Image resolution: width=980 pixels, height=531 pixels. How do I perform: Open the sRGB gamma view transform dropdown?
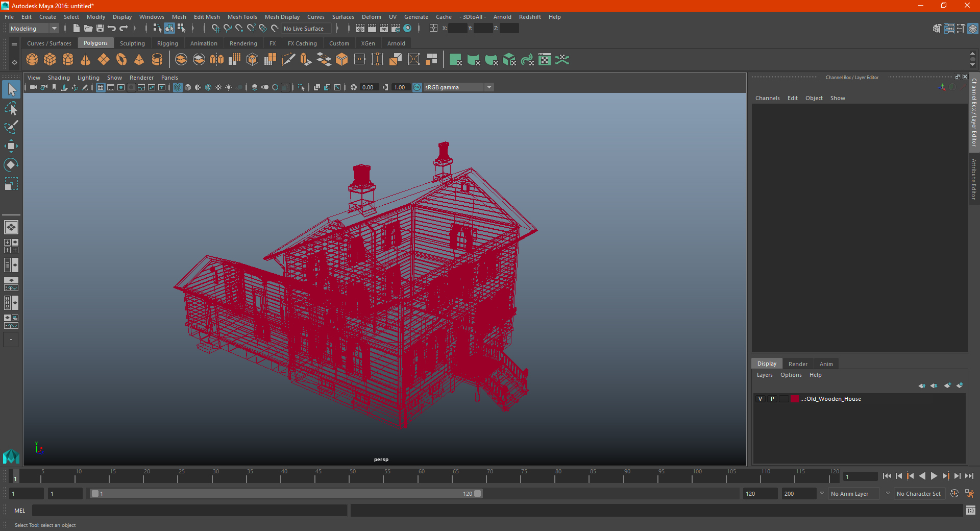458,87
